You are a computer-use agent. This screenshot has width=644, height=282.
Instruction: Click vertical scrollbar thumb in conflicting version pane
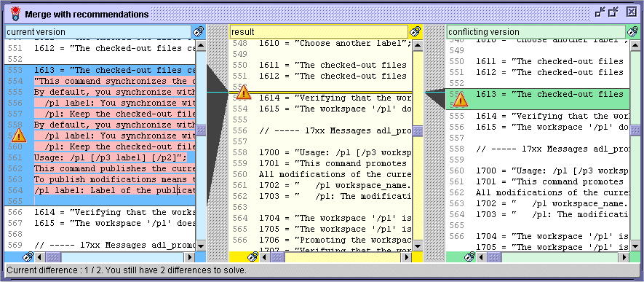tap(635, 130)
